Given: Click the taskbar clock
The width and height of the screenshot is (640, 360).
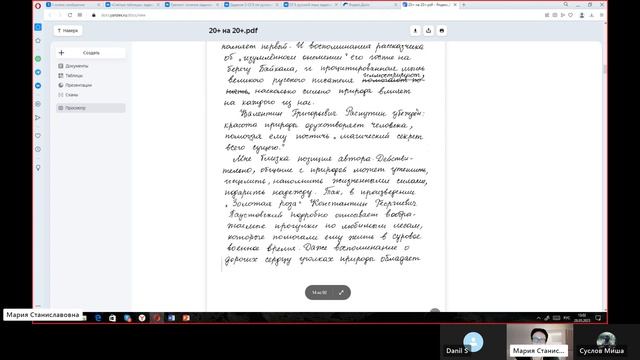Looking at the screenshot, I should [x=582, y=318].
